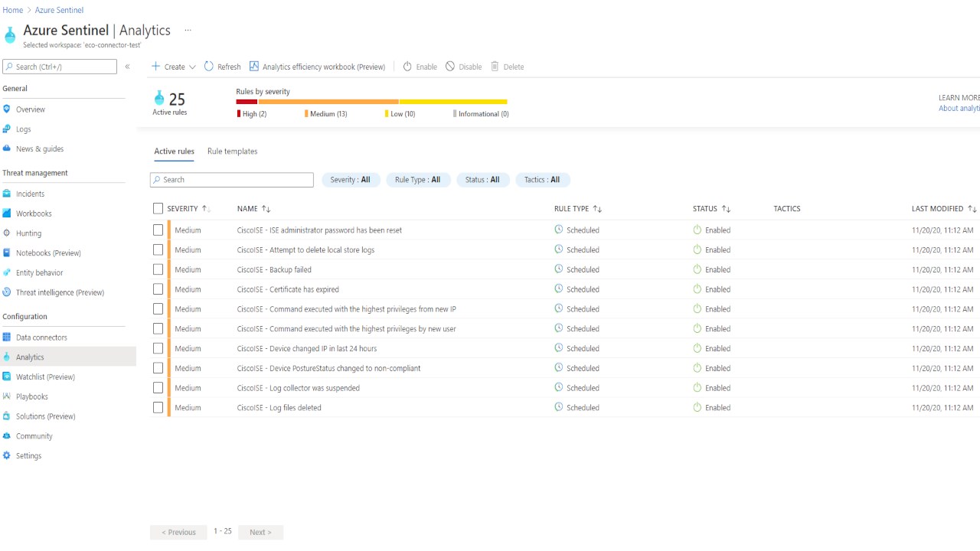Click the 25 Active rules counter
Screen dimensions: 980x551
[169, 103]
